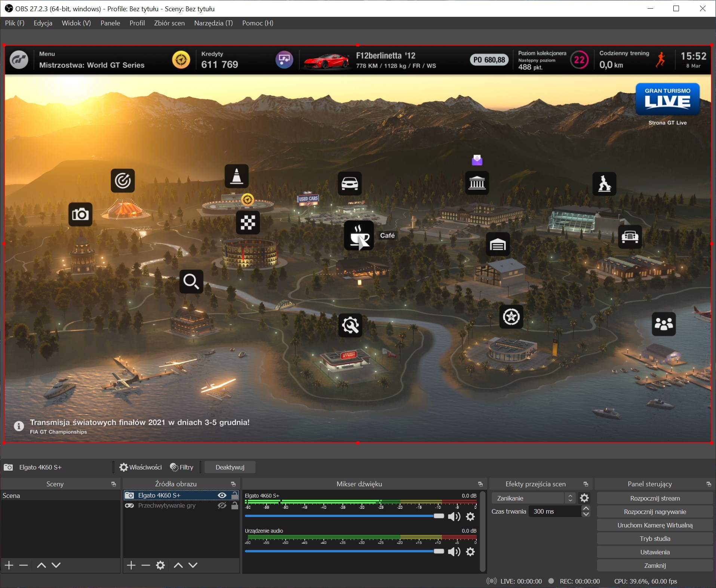This screenshot has width=716, height=588.
Task: Move the selected scene up
Action: click(x=42, y=565)
